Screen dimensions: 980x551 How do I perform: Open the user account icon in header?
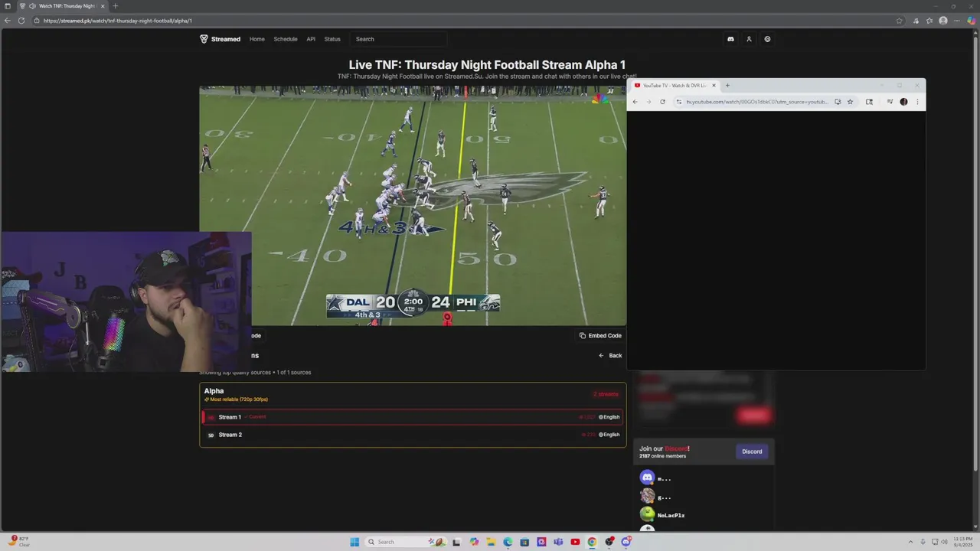749,39
